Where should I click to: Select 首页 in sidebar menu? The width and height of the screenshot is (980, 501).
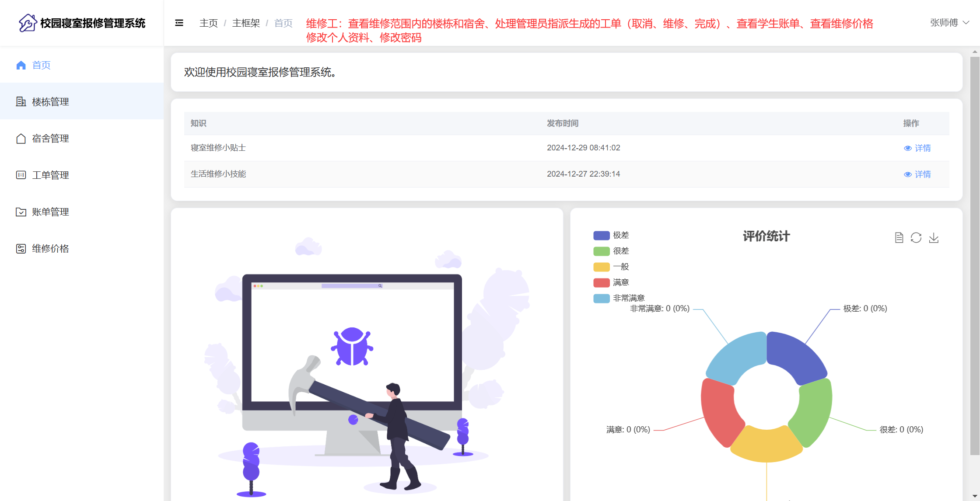click(41, 65)
